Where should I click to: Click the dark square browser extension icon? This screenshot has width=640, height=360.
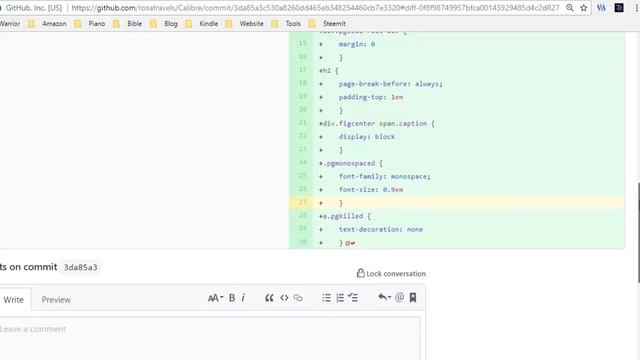(x=619, y=8)
